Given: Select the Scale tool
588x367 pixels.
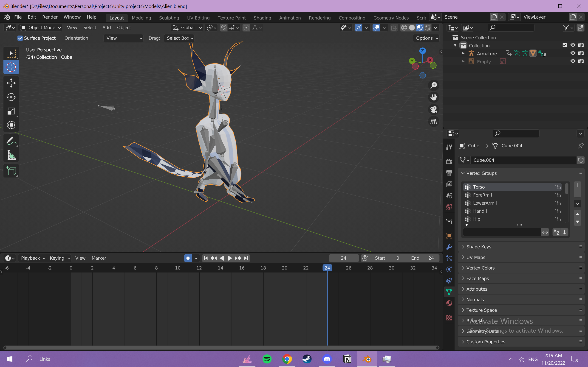Looking at the screenshot, I should coord(11,111).
